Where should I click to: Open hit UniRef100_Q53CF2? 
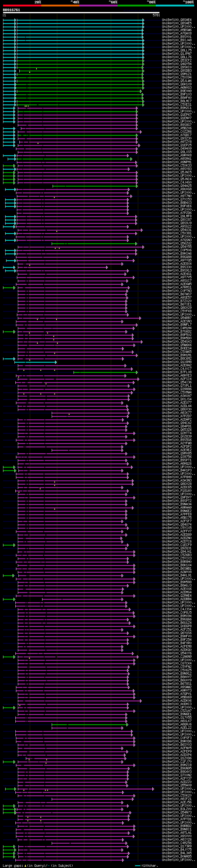click(177, 60)
